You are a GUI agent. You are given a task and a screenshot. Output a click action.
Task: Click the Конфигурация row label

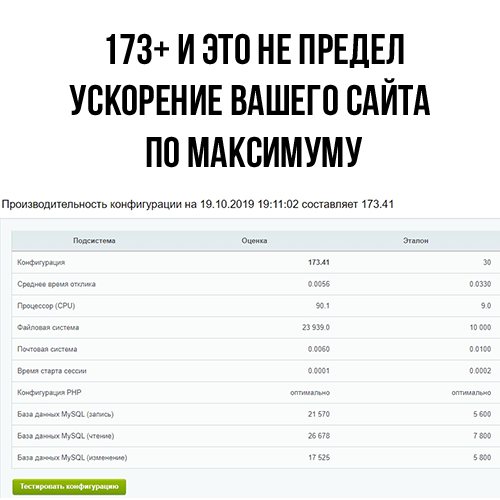pos(41,263)
